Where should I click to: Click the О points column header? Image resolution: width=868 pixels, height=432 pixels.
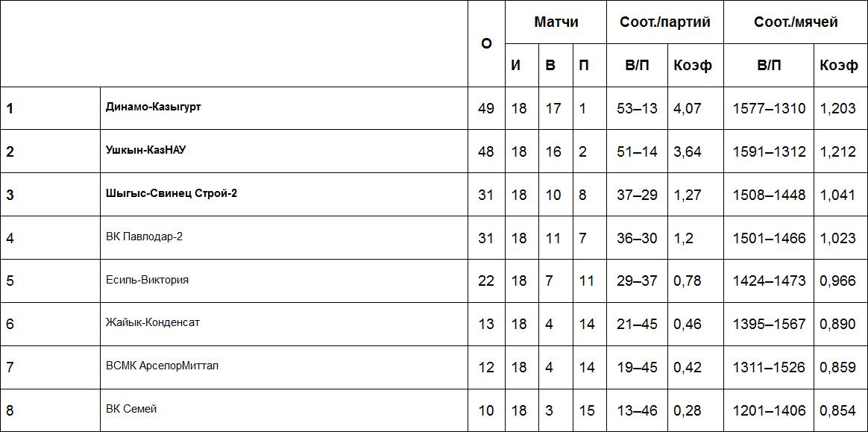click(x=486, y=44)
